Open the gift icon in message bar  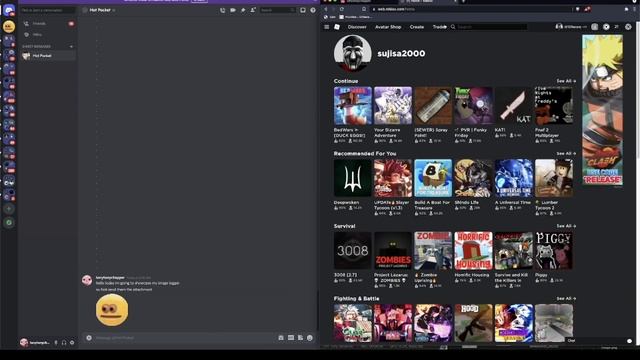pyautogui.click(x=281, y=338)
